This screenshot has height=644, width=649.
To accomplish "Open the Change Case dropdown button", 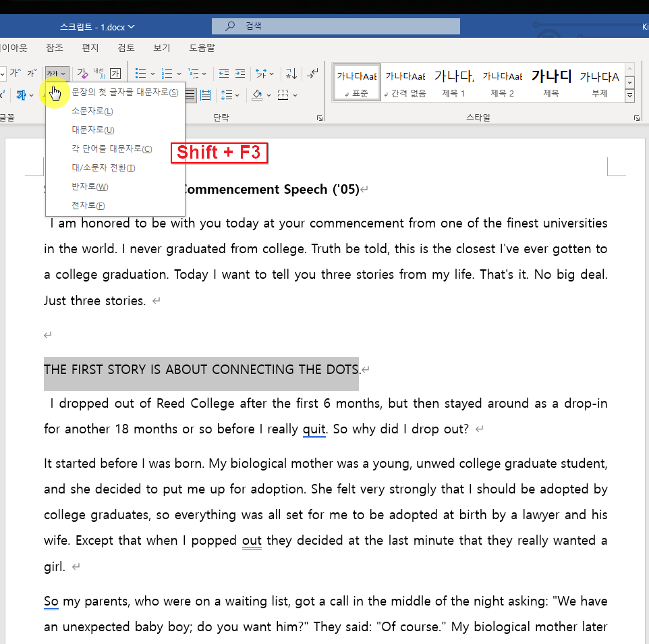I will [x=57, y=74].
